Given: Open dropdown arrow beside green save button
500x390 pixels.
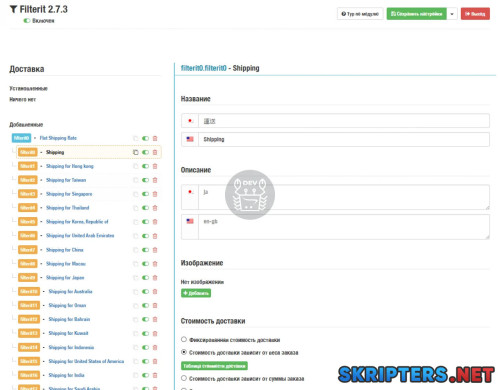Looking at the screenshot, I should click(x=452, y=14).
